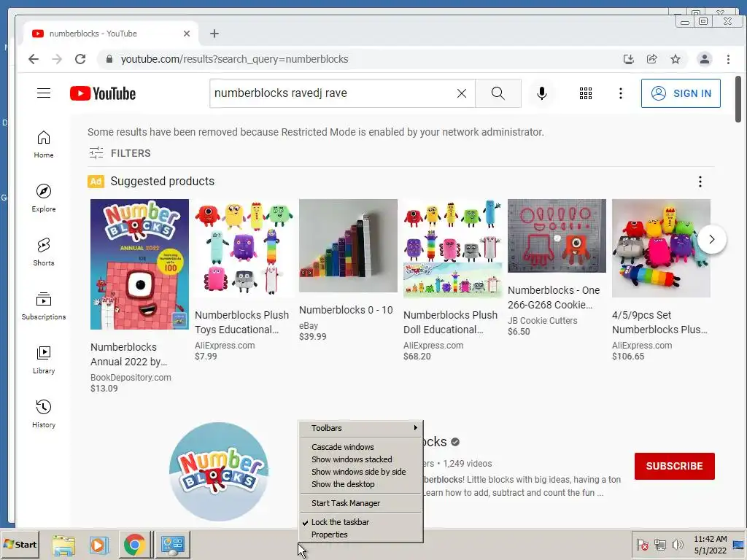The image size is (747, 560).
Task: Click the page vertical scrollbar
Action: [x=738, y=99]
